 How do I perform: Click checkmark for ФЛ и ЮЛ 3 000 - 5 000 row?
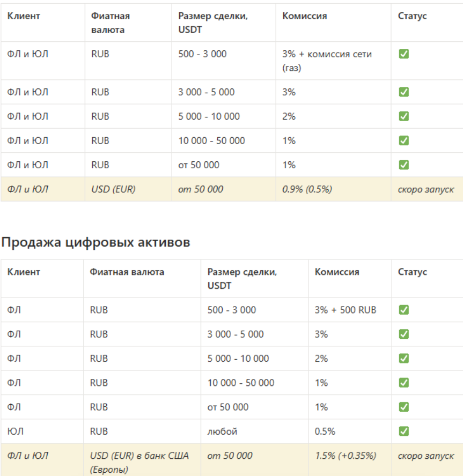coord(404,92)
